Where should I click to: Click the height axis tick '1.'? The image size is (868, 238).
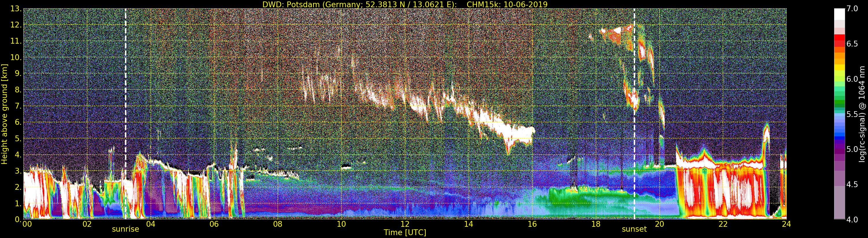(x=18, y=203)
